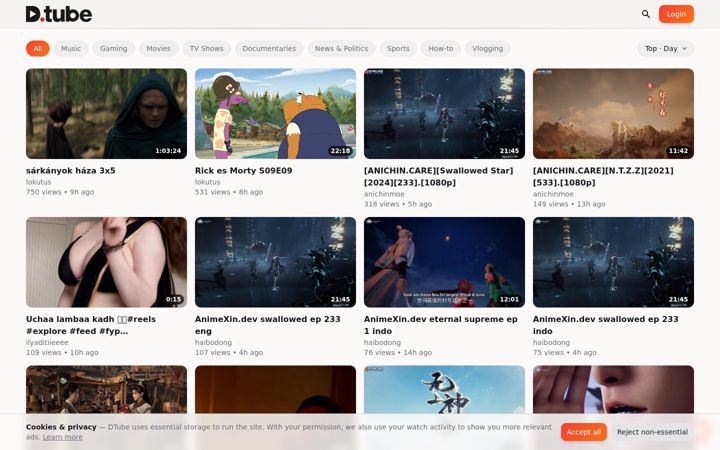Image resolution: width=720 pixels, height=450 pixels.
Task: Show the Sports category
Action: (x=398, y=48)
